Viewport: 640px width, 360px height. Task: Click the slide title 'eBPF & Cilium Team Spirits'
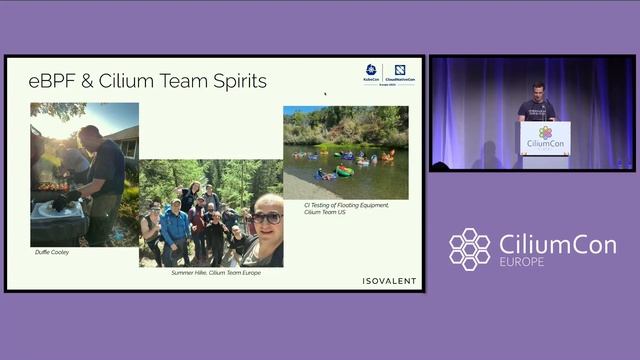click(x=147, y=81)
